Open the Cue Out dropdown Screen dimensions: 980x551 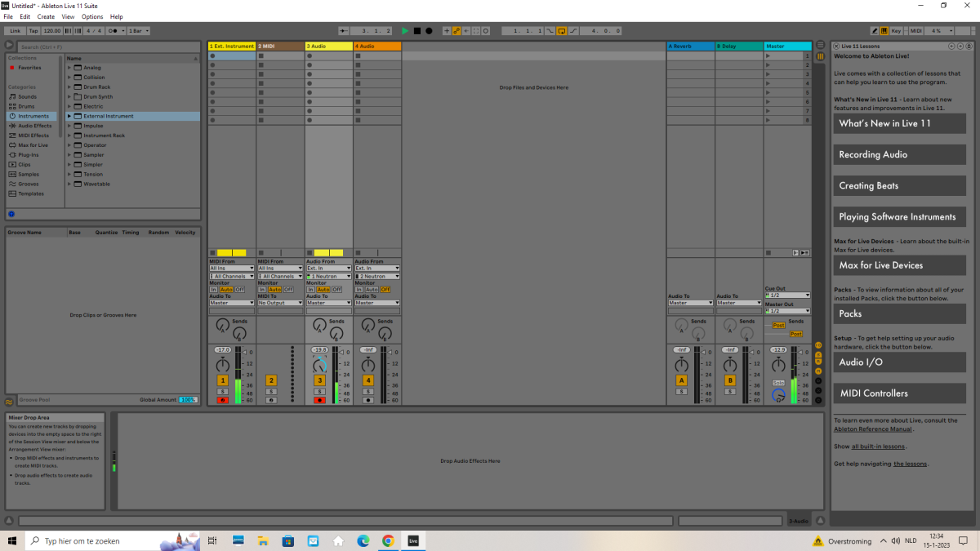point(787,295)
